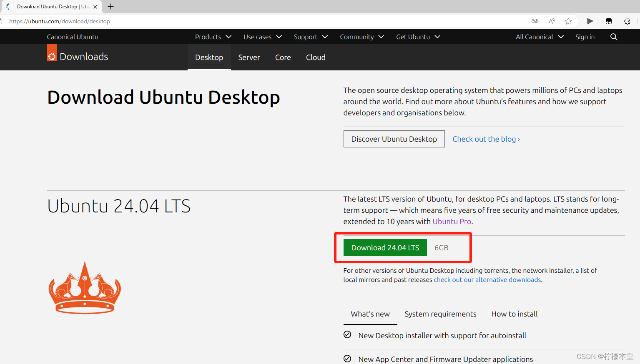Add page to favorites via star icon
Image resolution: width=640 pixels, height=364 pixels.
568,21
